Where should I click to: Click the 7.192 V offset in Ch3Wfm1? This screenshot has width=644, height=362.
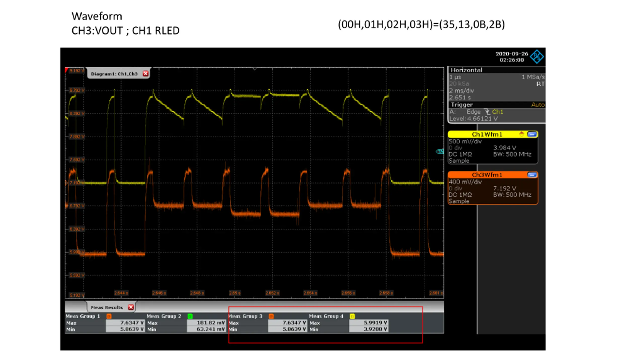tap(505, 188)
